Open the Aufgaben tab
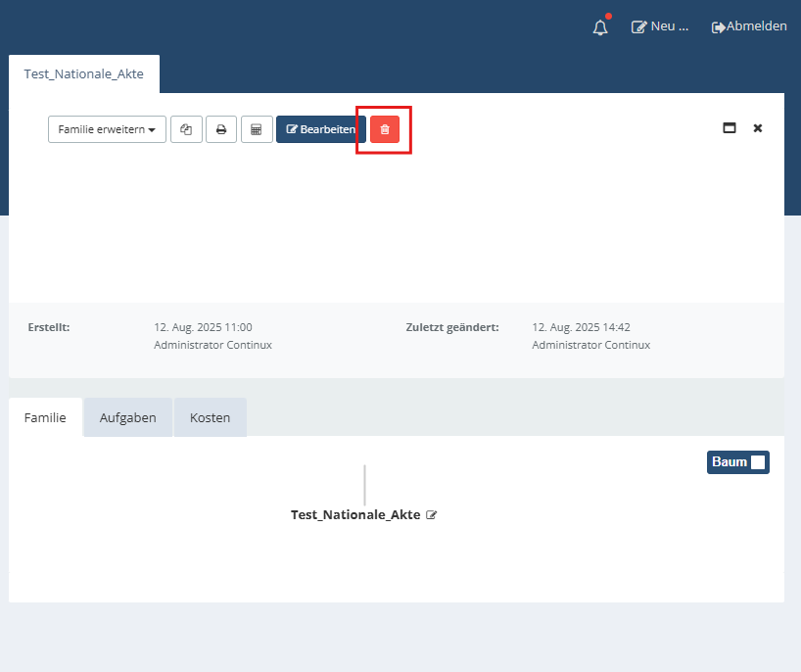 [x=127, y=417]
